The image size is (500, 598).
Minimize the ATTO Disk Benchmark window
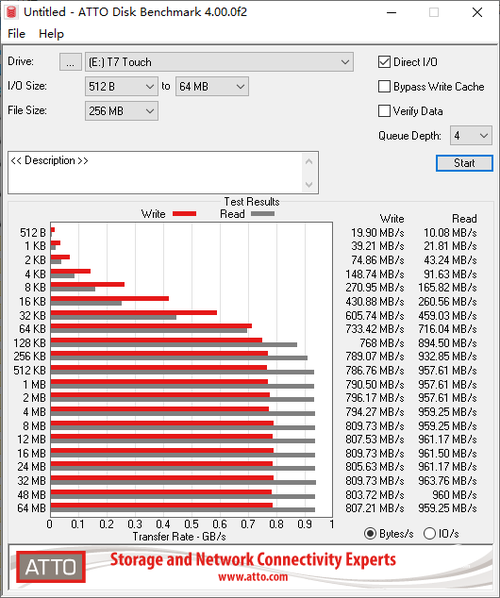click(392, 12)
